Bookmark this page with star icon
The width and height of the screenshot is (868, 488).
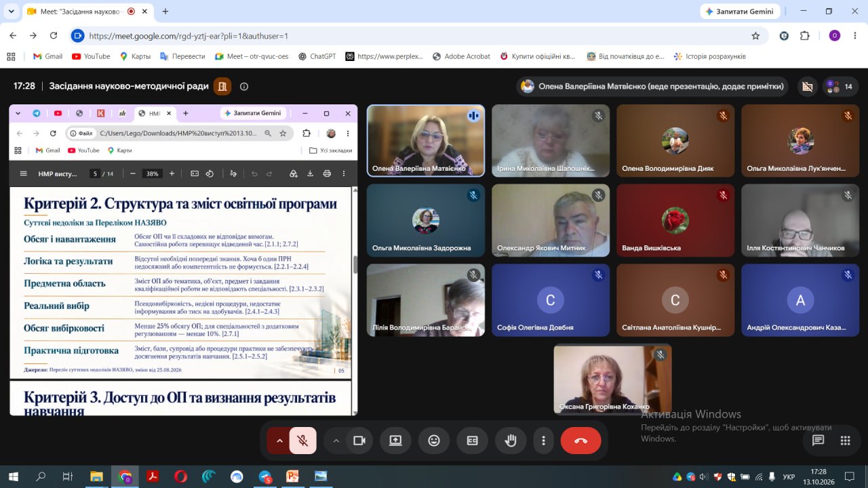[x=755, y=36]
